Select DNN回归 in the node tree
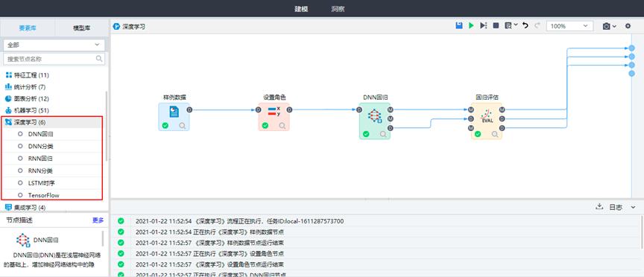 [x=41, y=134]
